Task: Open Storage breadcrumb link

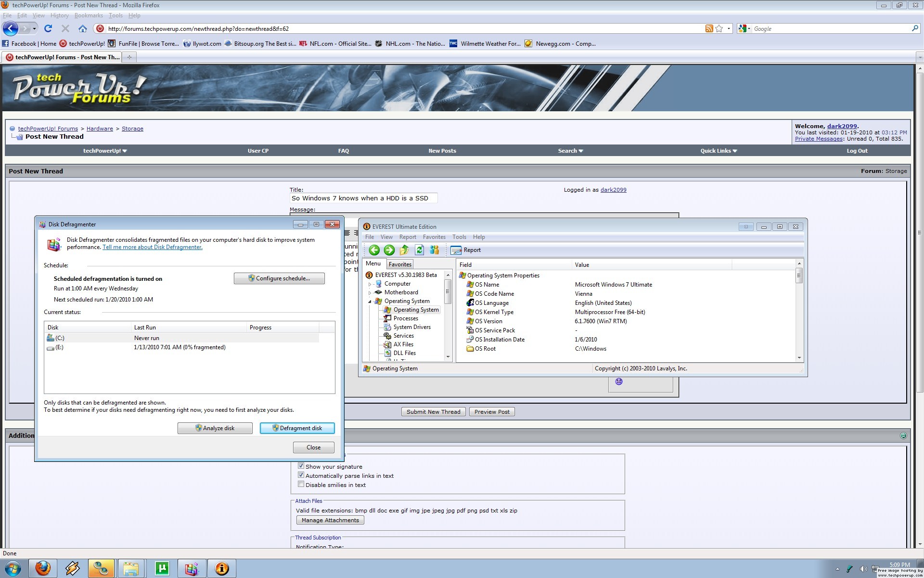Action: tap(132, 129)
